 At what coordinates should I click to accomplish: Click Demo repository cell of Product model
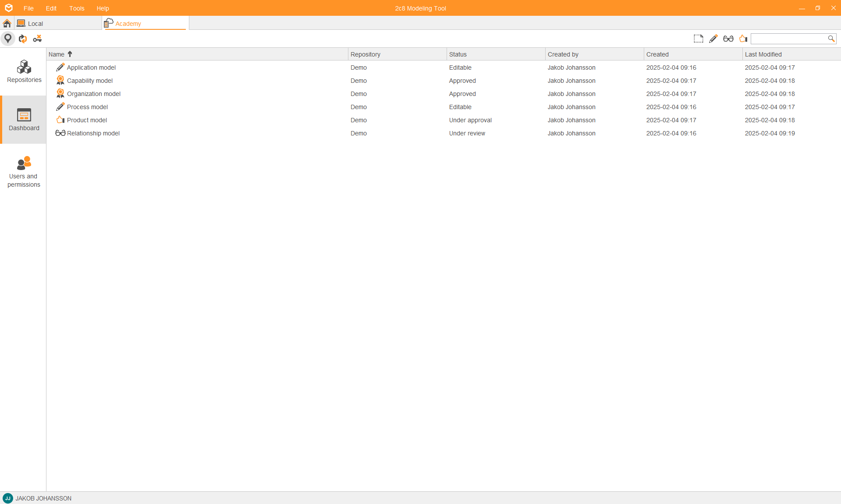[x=358, y=120]
